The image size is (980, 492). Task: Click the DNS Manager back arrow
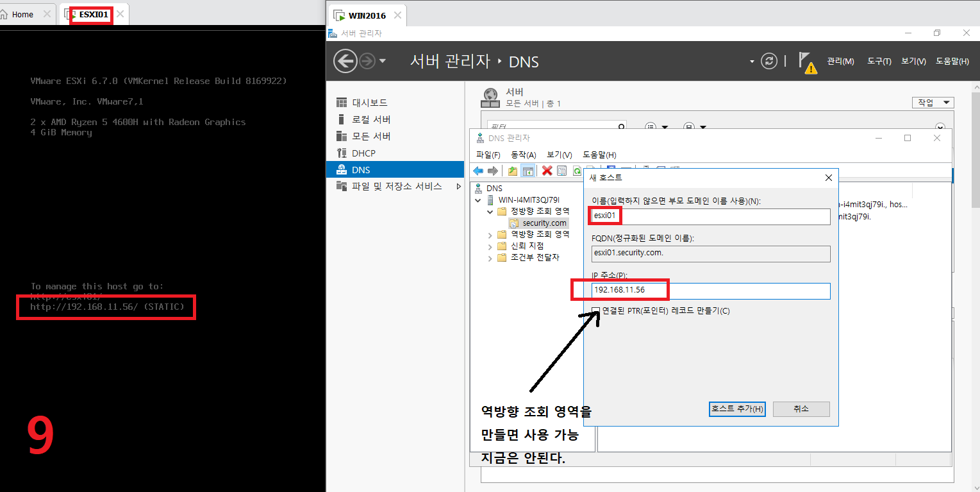point(478,171)
